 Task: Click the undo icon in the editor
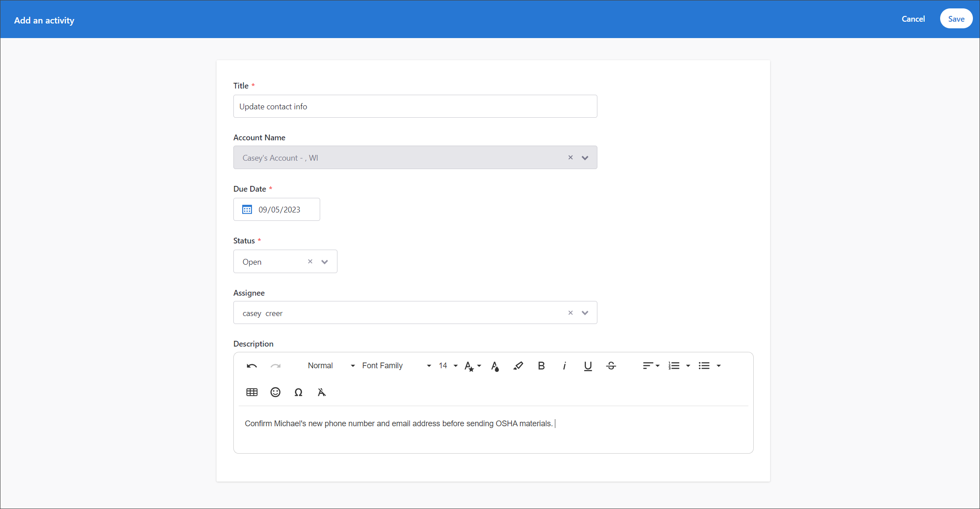[252, 366]
